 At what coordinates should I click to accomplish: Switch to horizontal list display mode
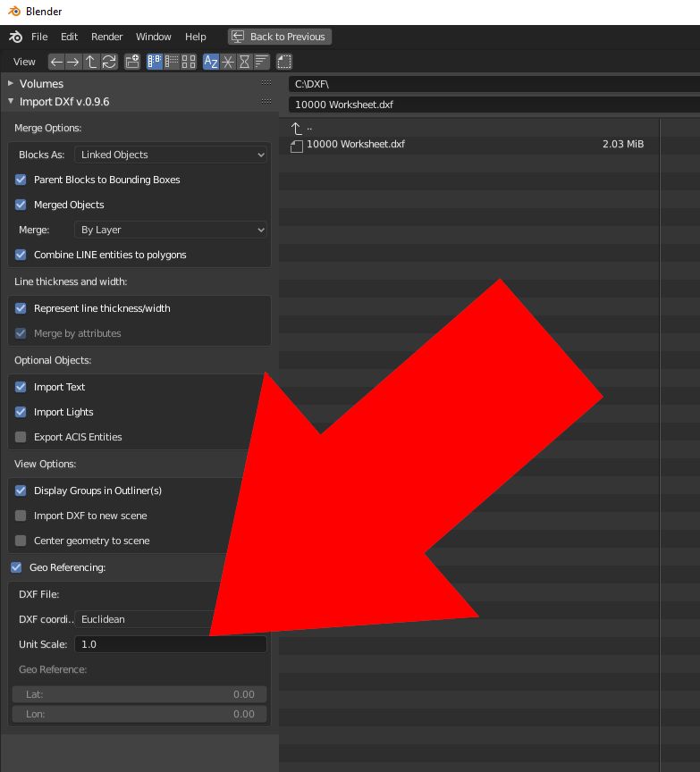coord(172,62)
